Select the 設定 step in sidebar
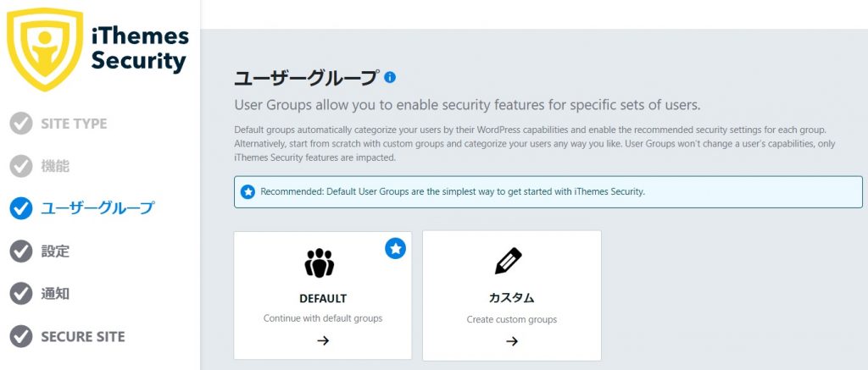 pos(55,251)
